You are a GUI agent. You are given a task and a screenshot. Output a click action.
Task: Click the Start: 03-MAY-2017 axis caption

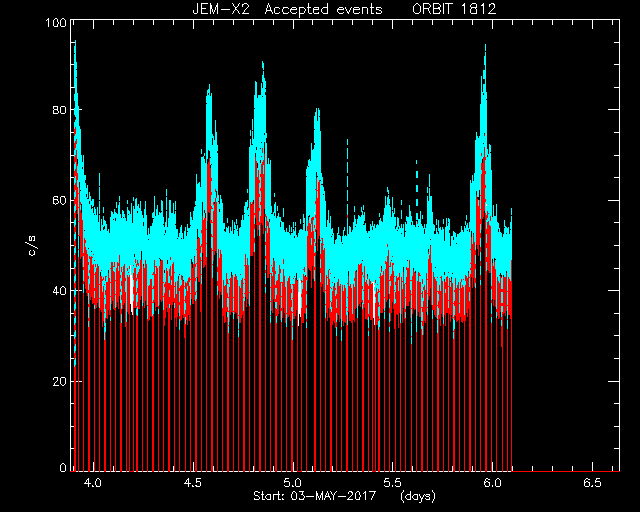click(x=314, y=496)
